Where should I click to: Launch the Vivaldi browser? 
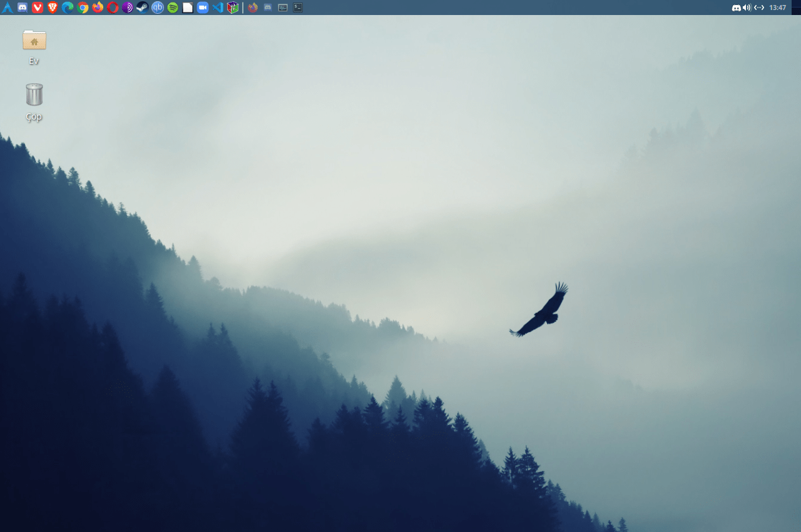coord(38,8)
